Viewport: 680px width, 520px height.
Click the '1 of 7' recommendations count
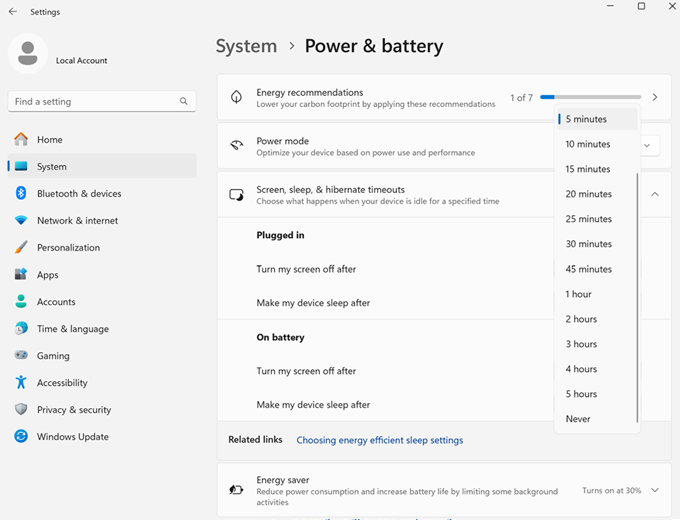(521, 98)
